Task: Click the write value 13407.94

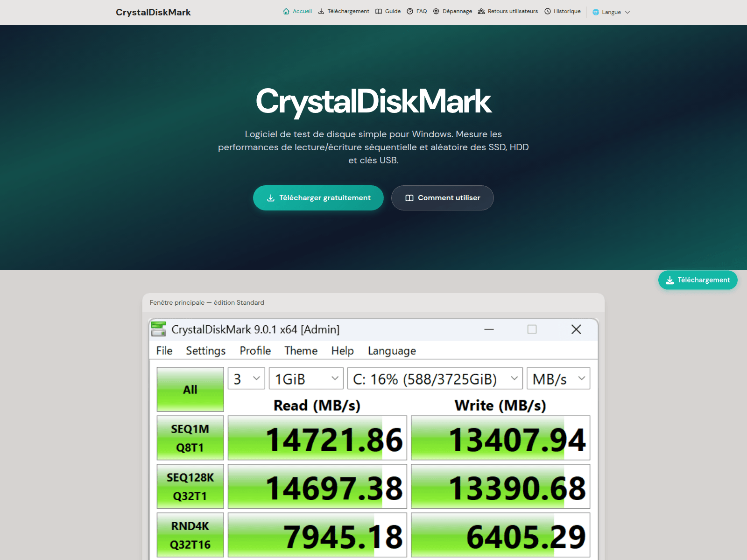Action: pos(500,438)
